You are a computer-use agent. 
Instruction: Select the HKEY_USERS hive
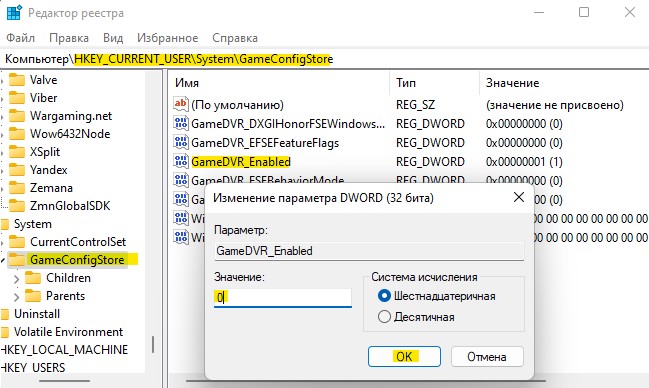(x=33, y=367)
